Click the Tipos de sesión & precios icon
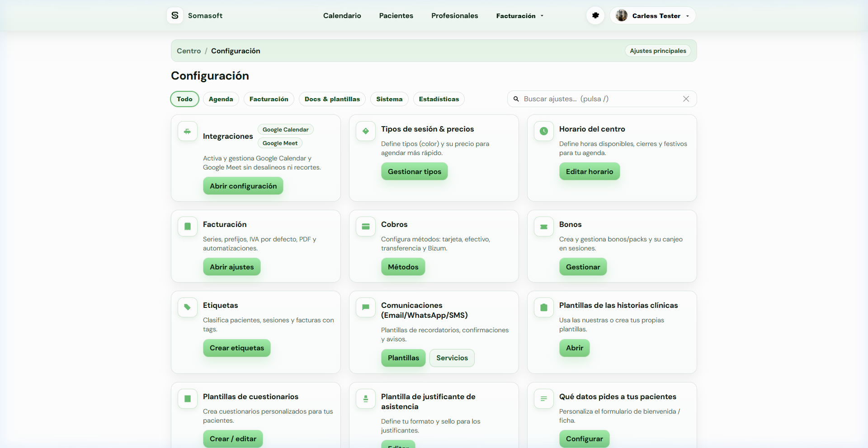Viewport: 868px width, 448px height. coord(365,131)
